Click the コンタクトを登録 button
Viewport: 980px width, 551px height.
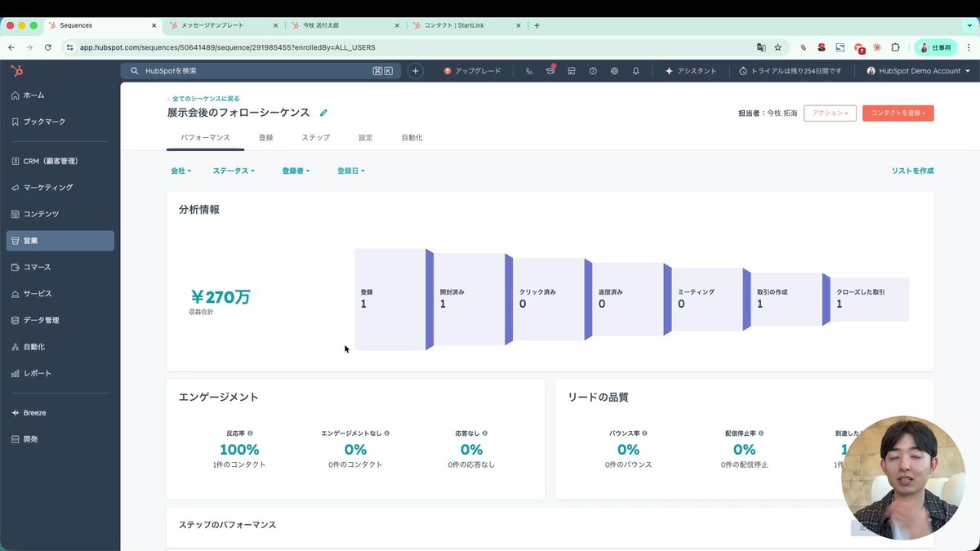tap(898, 113)
